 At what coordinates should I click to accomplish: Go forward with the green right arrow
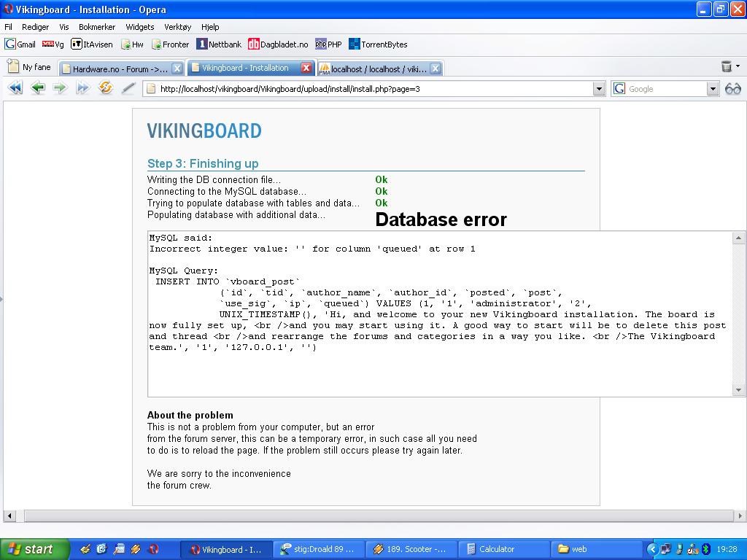pyautogui.click(x=60, y=87)
